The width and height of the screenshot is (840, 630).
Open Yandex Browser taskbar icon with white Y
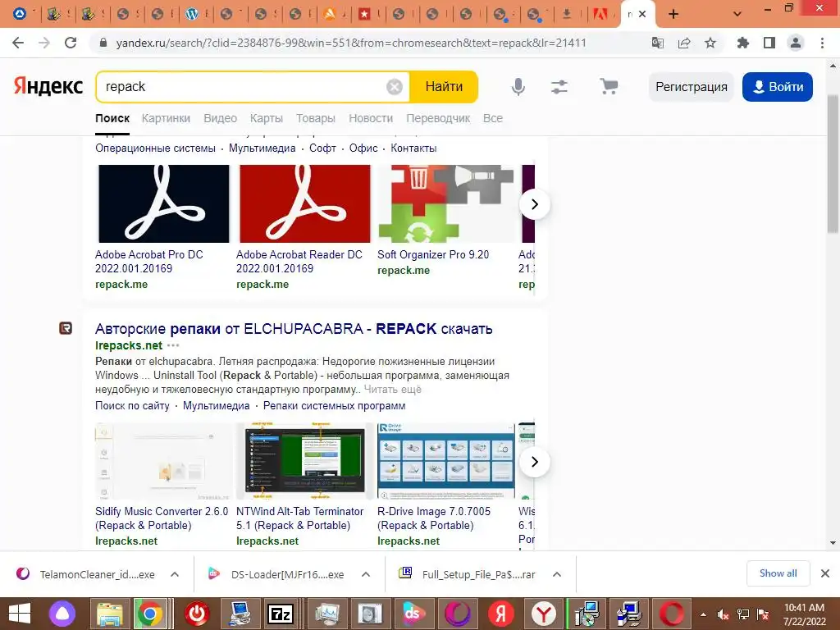tap(544, 614)
